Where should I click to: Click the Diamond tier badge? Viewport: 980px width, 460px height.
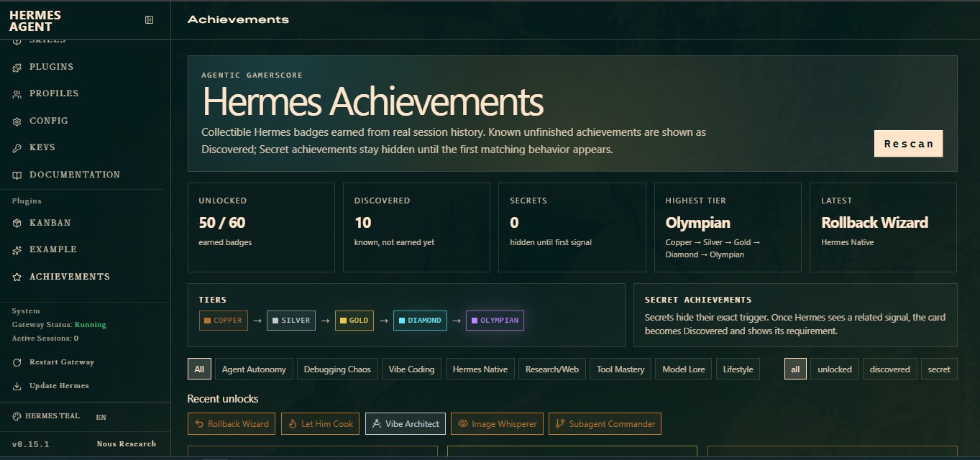(x=420, y=321)
